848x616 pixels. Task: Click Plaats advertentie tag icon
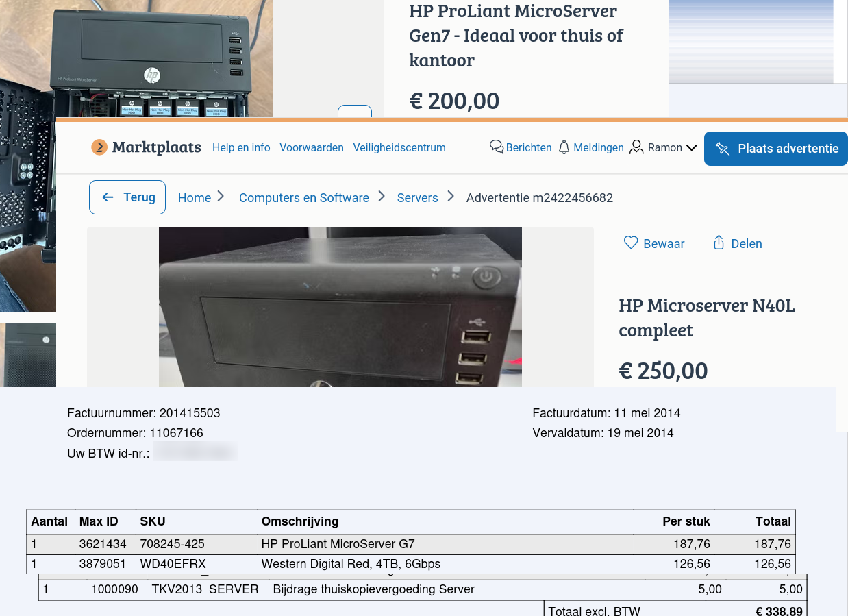click(x=722, y=148)
